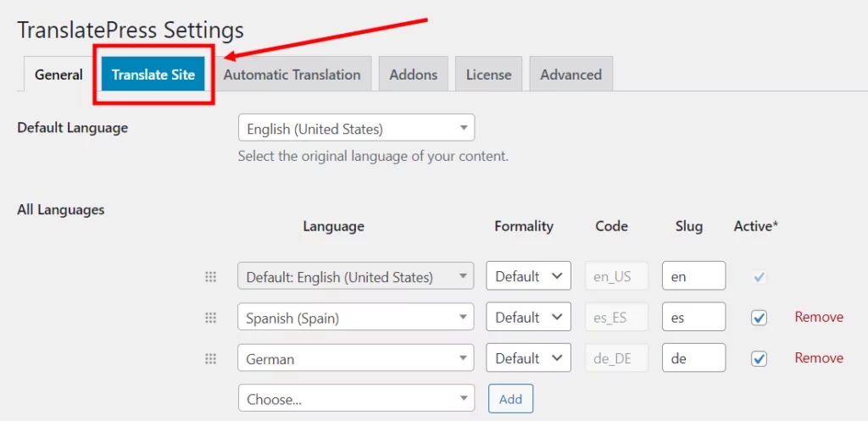Remove the Spanish language row
Screen dimensions: 868x421
point(819,317)
